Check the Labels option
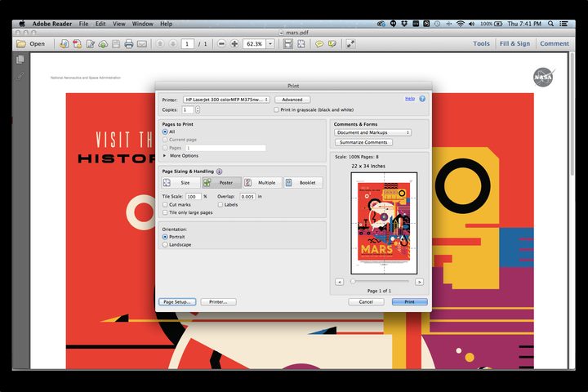The width and height of the screenshot is (588, 392). [220, 205]
